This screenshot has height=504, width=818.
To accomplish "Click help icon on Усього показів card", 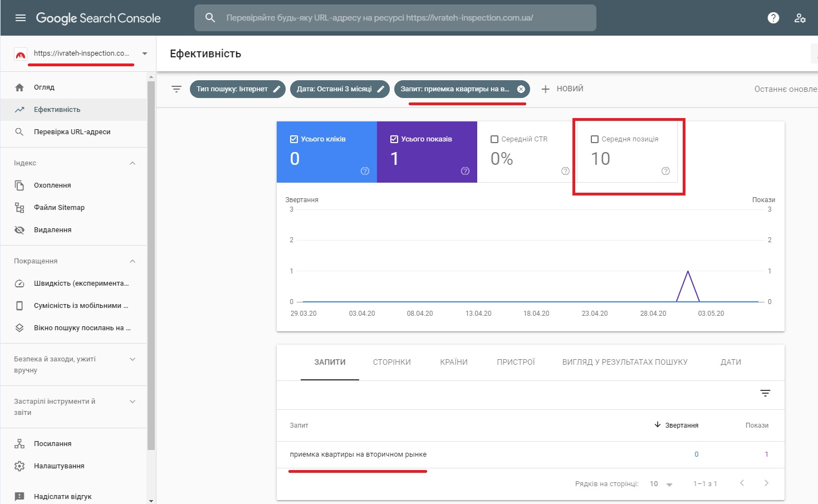I will pyautogui.click(x=466, y=171).
